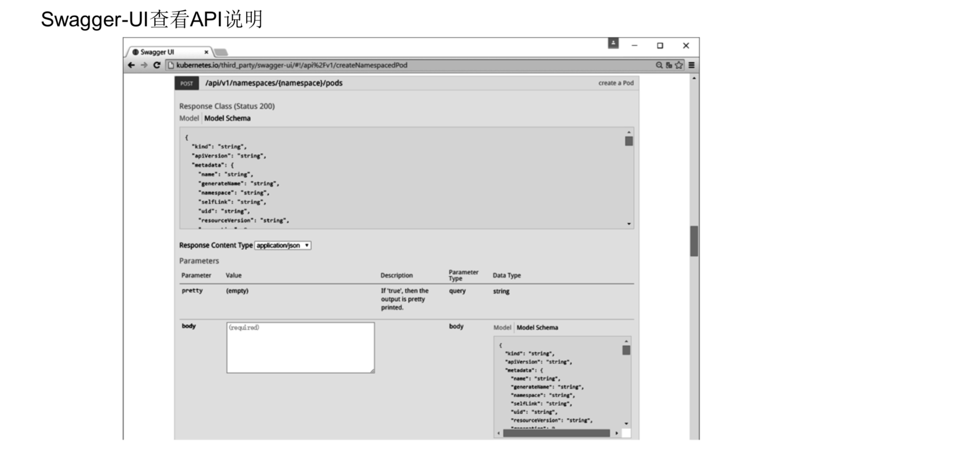Image resolution: width=980 pixels, height=452 pixels.
Task: Click body schema horizontal scrollbar left arrow
Action: pyautogui.click(x=498, y=433)
